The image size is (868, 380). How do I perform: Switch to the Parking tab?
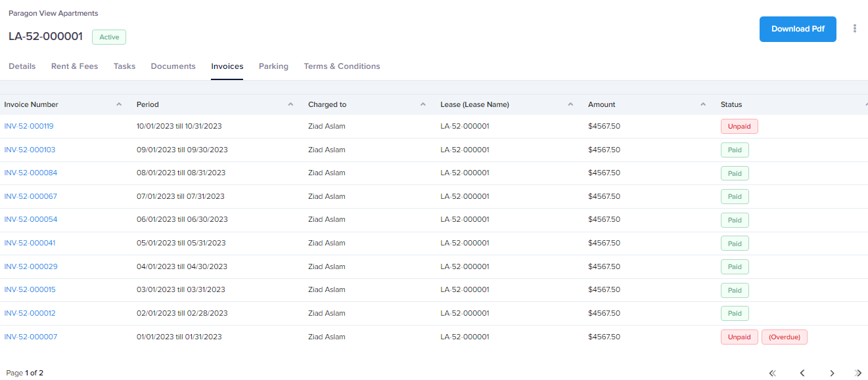[x=273, y=66]
